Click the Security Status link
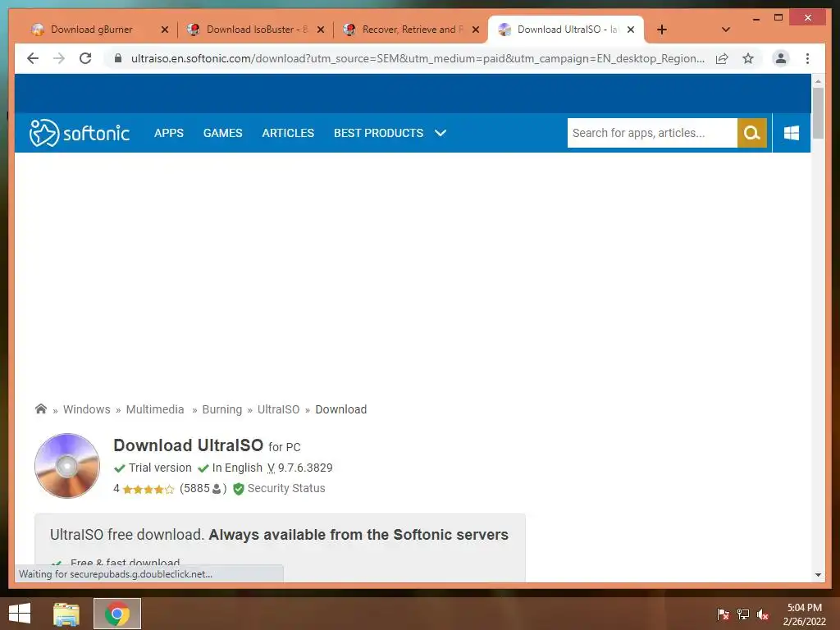 coord(286,488)
